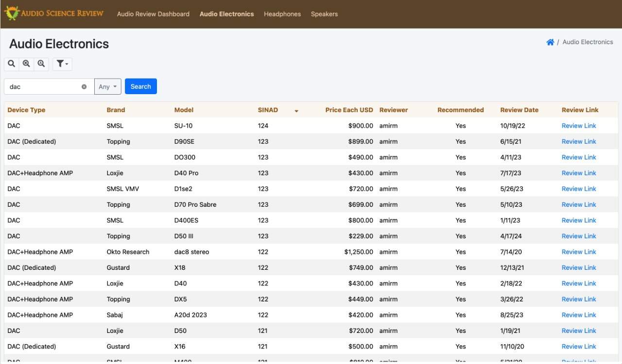622x364 pixels.
Task: Click the 12/13/21 review date
Action: click(x=512, y=268)
